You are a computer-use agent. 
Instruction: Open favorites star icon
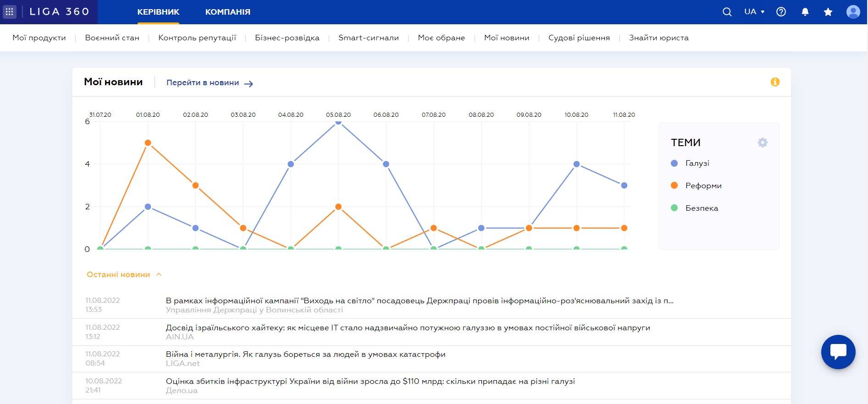pyautogui.click(x=828, y=12)
